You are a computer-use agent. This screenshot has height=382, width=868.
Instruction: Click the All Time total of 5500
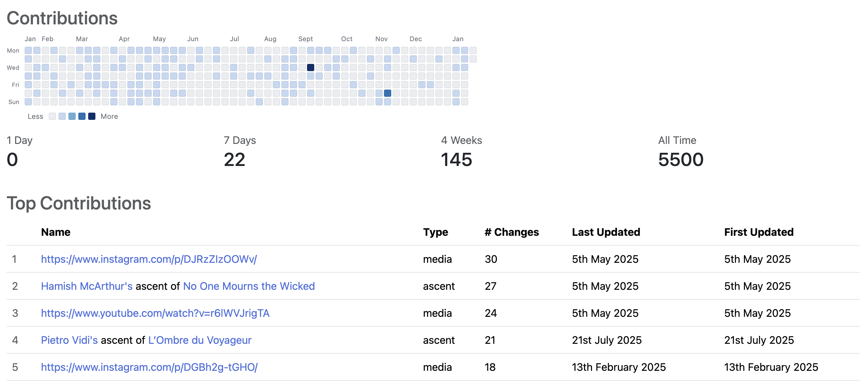click(x=681, y=160)
